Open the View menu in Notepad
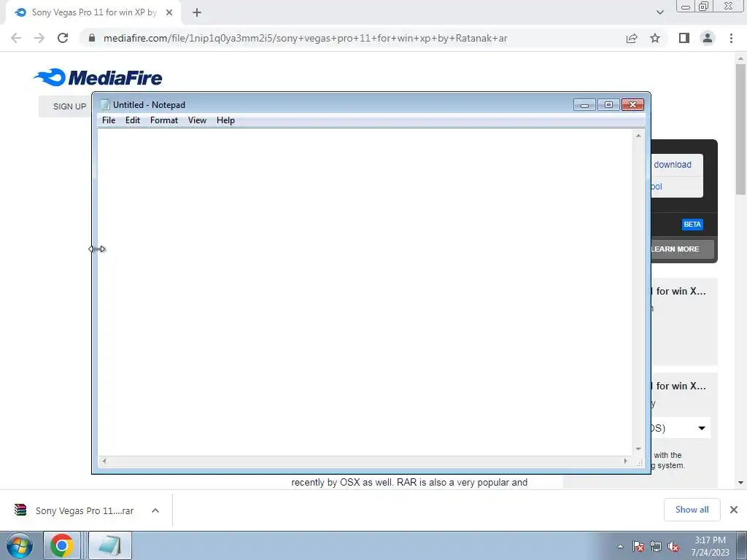747x560 pixels. click(x=197, y=120)
